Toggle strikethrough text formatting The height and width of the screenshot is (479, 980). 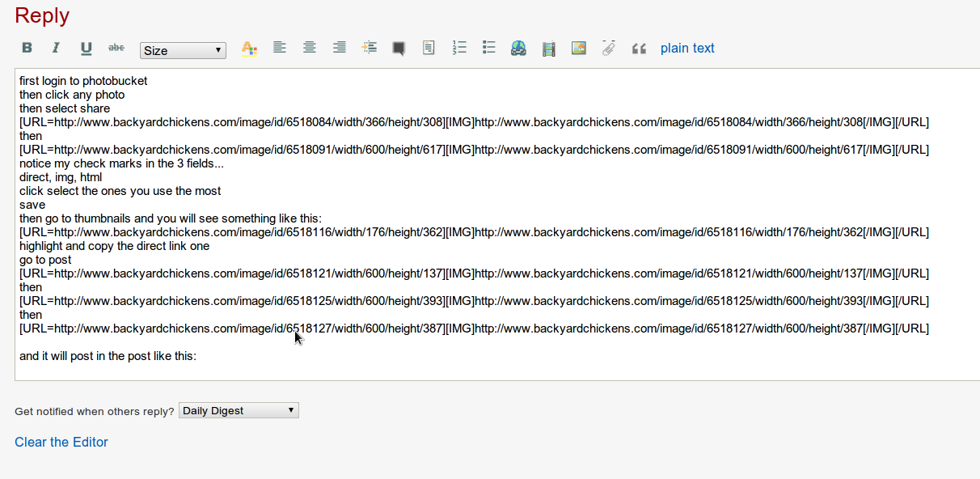116,48
